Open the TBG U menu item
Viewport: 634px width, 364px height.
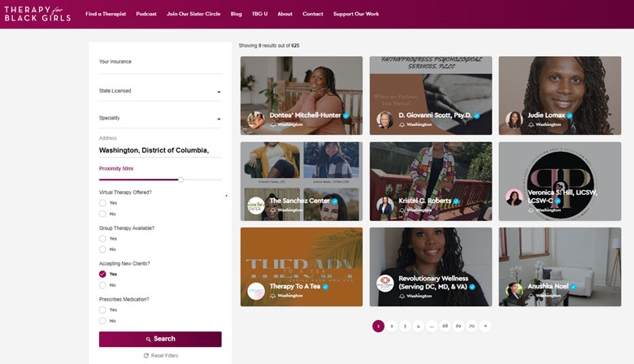coord(259,14)
